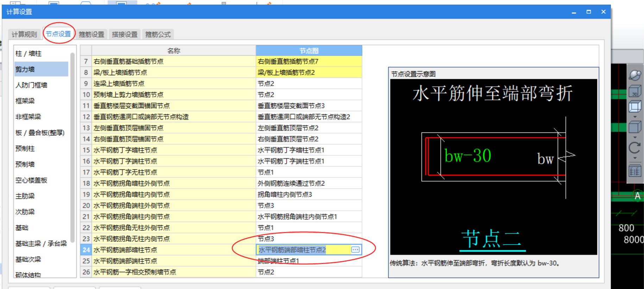Viewport: 644px width, 289px height.
Task: Click the category list vertical scrollbar
Action: [72, 147]
